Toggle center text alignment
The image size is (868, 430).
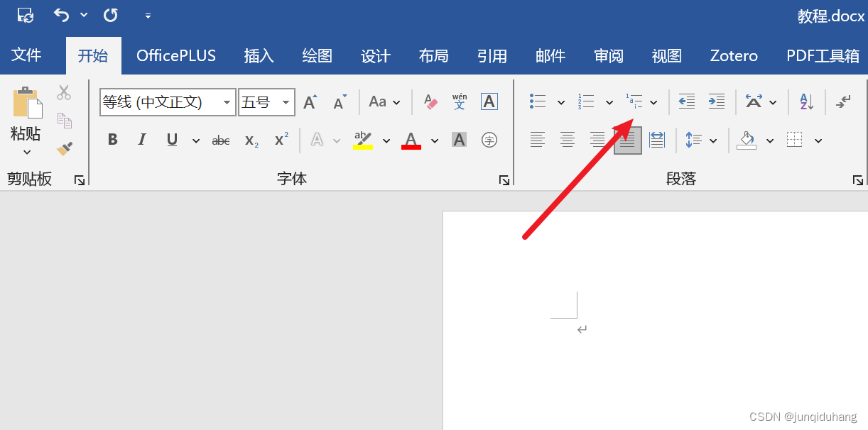(567, 139)
